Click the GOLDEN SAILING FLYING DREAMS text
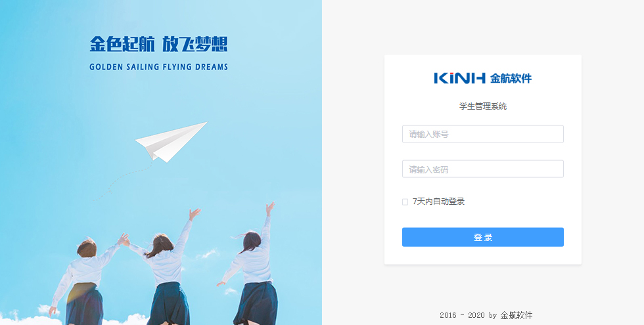644x325 pixels. point(158,67)
